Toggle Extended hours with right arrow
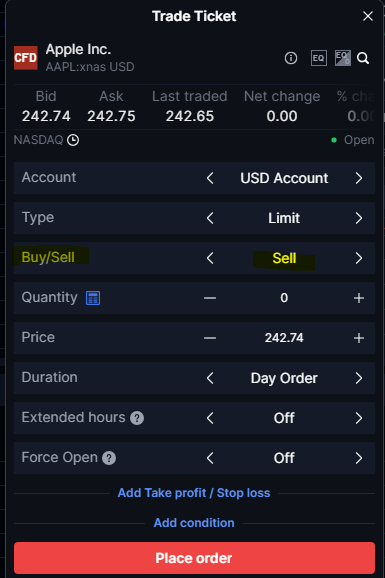The width and height of the screenshot is (385, 578). coord(359,418)
